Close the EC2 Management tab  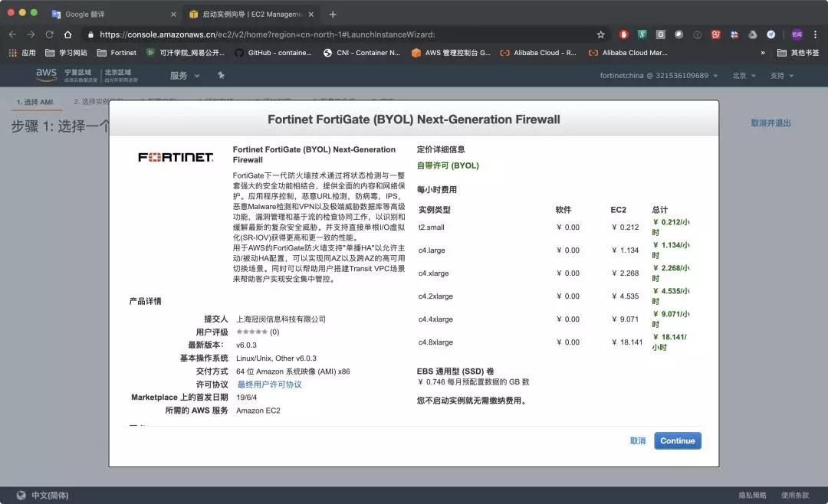coord(311,15)
